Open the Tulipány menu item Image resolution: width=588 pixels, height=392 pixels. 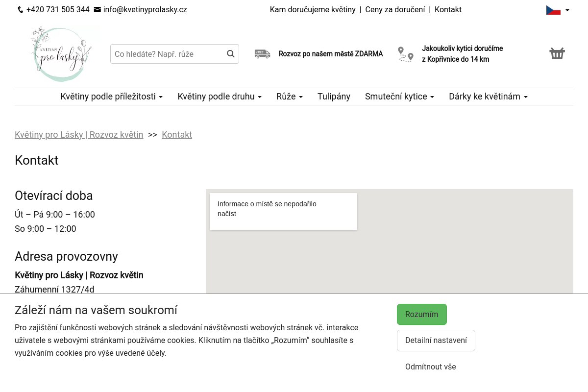click(x=334, y=97)
